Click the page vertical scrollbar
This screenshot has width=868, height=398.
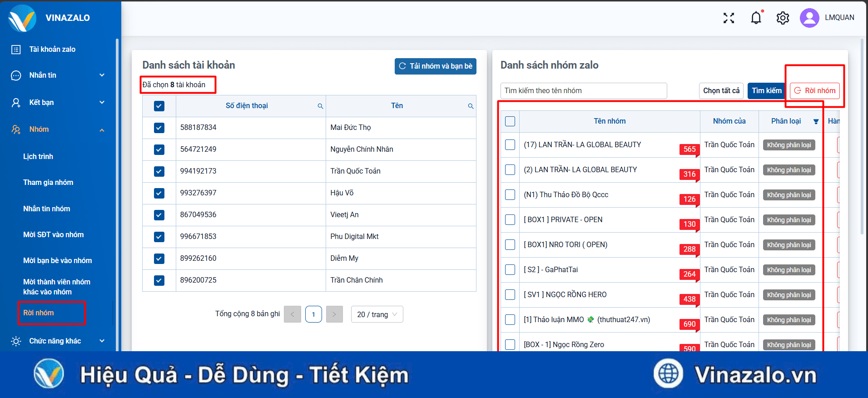pyautogui.click(x=862, y=136)
